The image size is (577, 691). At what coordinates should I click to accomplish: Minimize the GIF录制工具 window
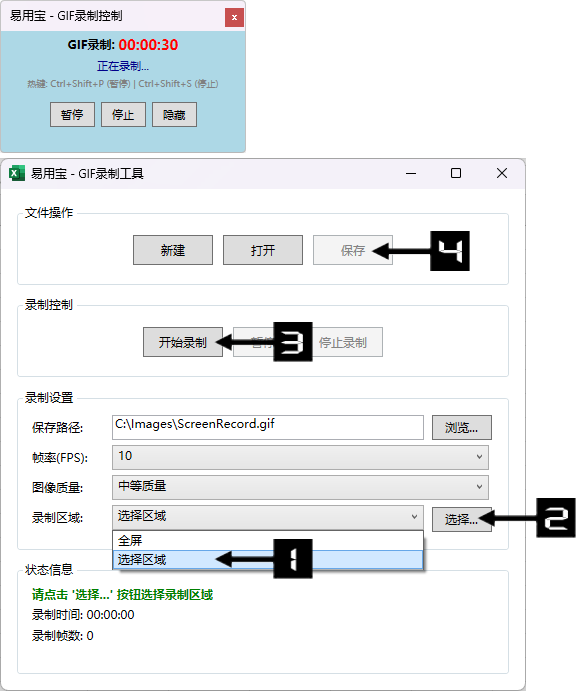[411, 173]
